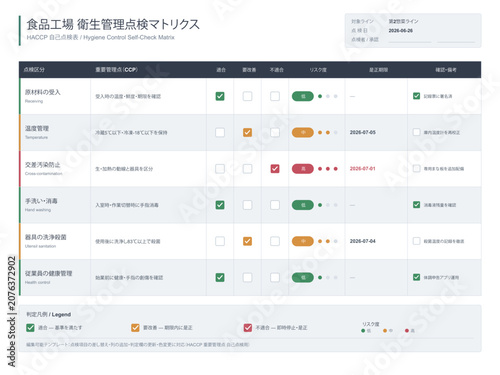
Task: Click the orange 中 risk badge in 温度管理 row
Action: pos(303,133)
